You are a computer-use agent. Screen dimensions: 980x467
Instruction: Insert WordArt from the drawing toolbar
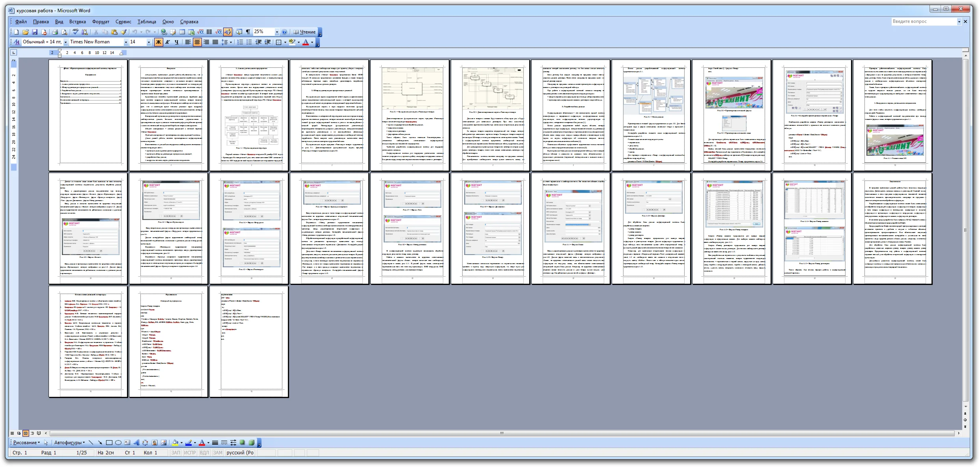click(136, 443)
